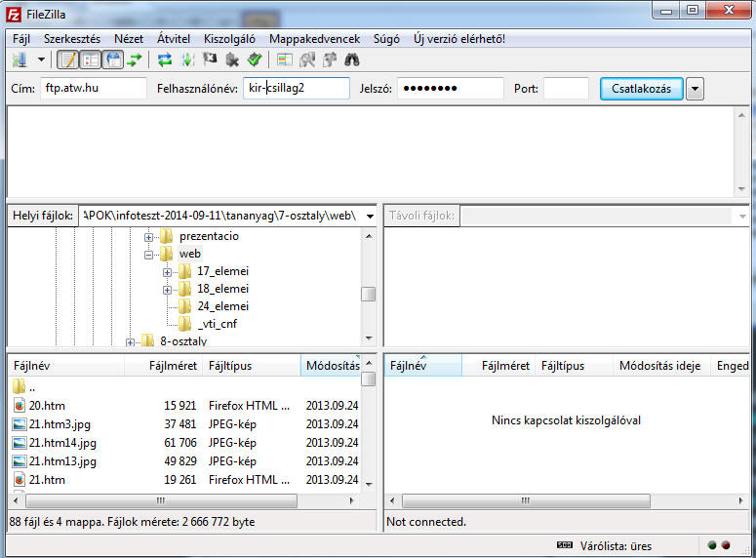756x558 pixels.
Task: Open the Mappakedvencek menu
Action: pyautogui.click(x=314, y=39)
